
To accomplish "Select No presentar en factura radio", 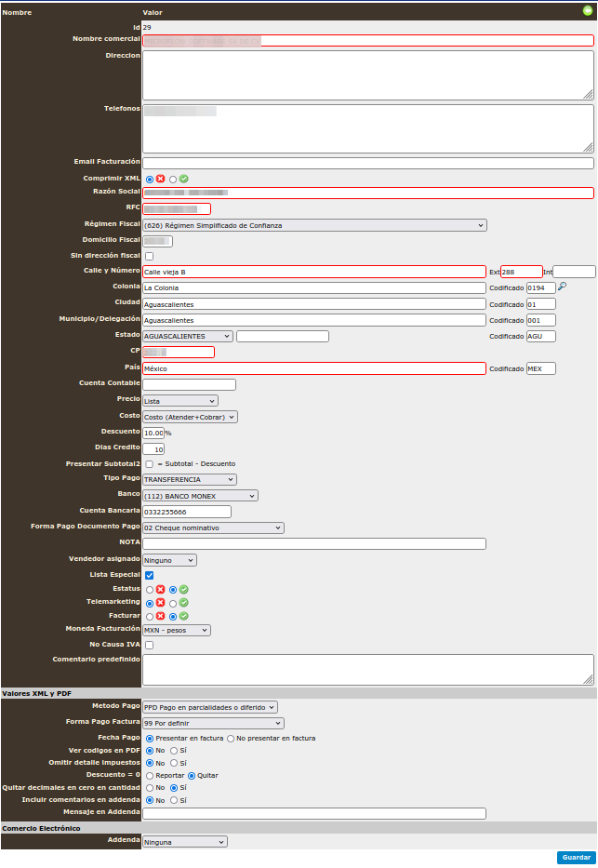I will 231,739.
